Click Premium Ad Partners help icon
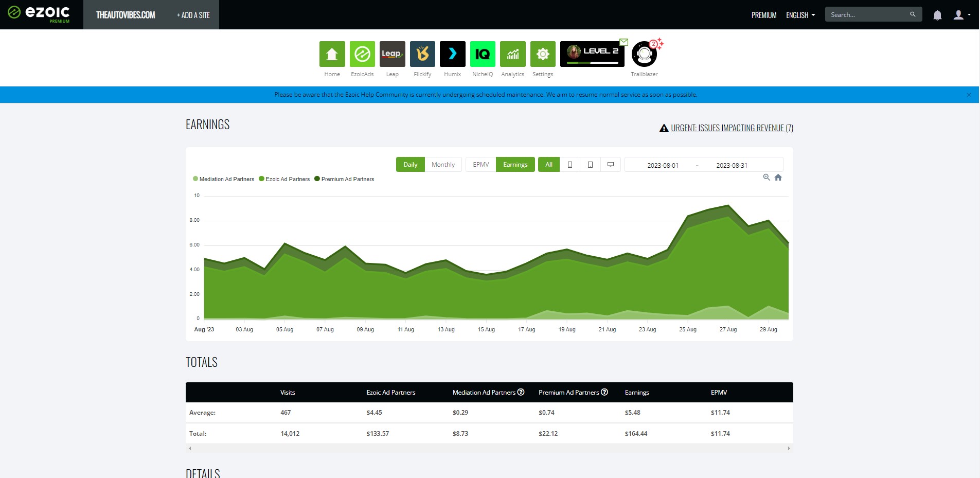The height and width of the screenshot is (478, 980). (604, 392)
